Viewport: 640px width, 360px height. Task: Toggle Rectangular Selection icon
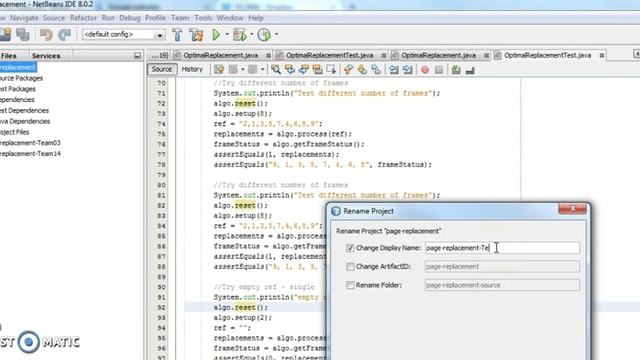point(331,70)
